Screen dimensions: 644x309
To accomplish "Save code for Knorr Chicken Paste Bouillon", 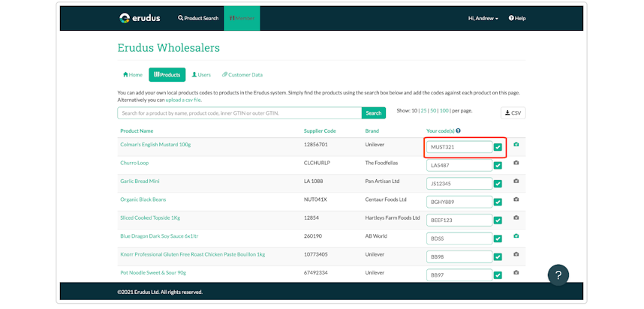I will pyautogui.click(x=498, y=257).
